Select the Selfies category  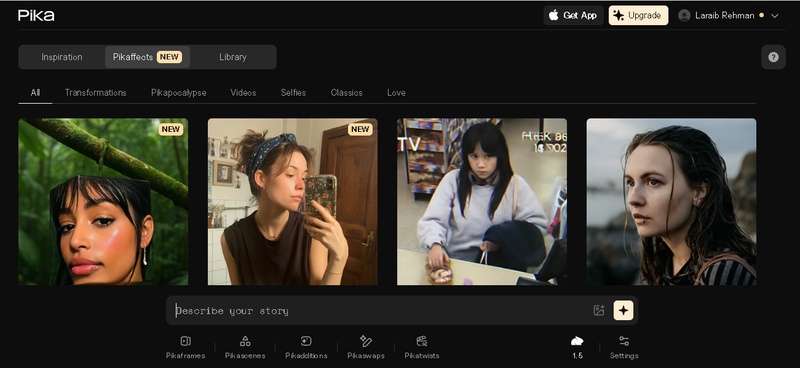[293, 92]
